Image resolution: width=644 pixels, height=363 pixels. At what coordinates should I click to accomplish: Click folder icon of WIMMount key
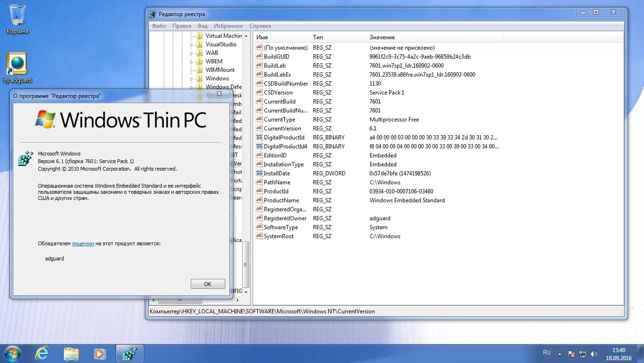200,70
